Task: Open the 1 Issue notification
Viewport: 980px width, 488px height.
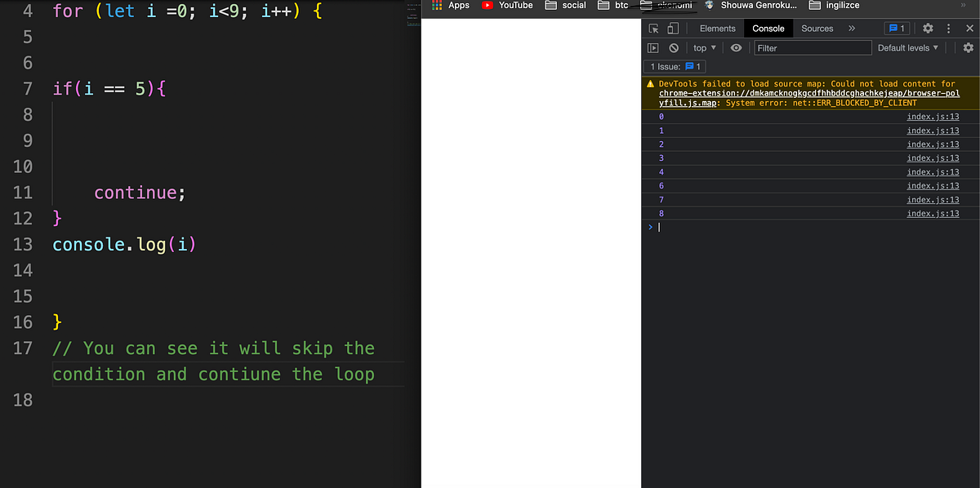Action: (x=674, y=66)
